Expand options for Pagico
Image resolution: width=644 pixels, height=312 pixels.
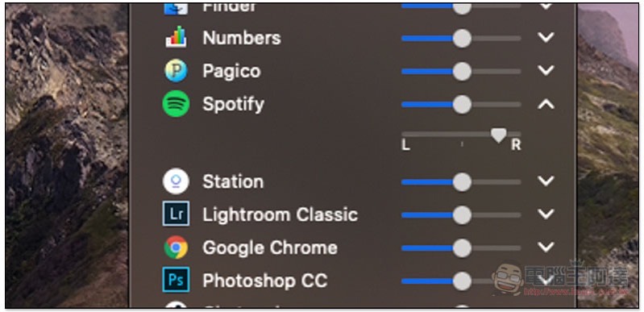(546, 71)
